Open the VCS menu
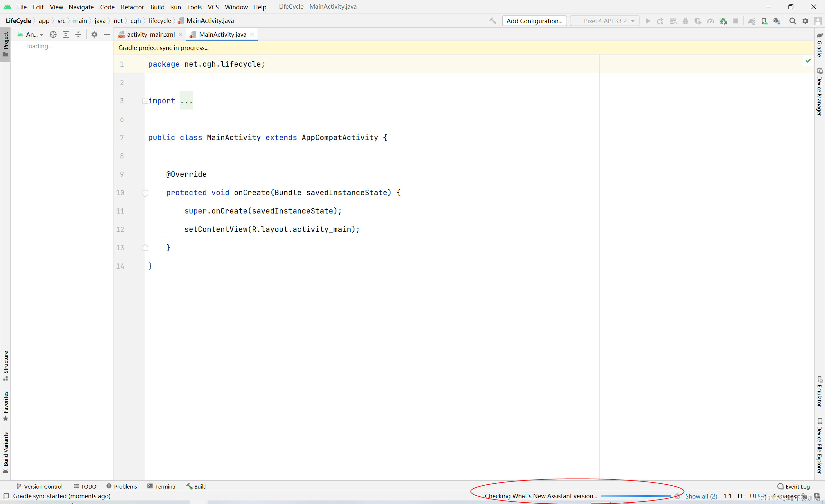The width and height of the screenshot is (825, 504). 213,7
